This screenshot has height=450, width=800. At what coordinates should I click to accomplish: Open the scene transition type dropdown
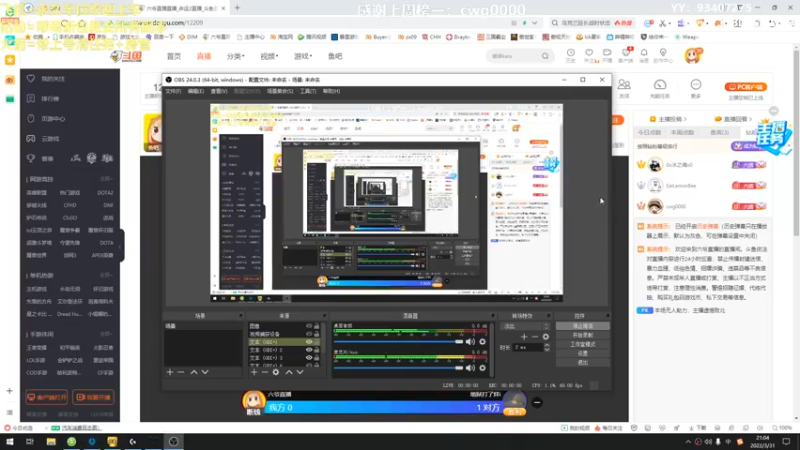coord(526,327)
